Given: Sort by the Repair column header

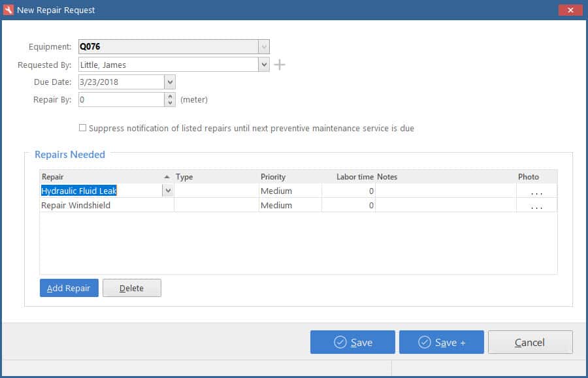Looking at the screenshot, I should (106, 177).
